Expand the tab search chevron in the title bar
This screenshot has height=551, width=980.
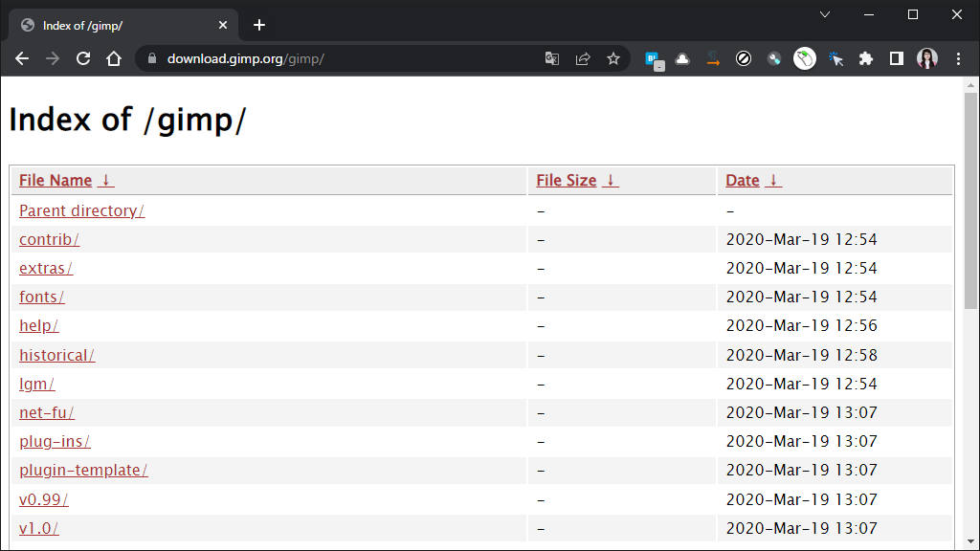click(825, 14)
